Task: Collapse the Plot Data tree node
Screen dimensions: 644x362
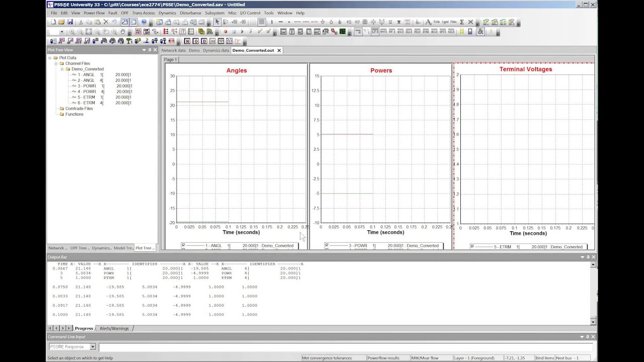Action: pyautogui.click(x=50, y=58)
